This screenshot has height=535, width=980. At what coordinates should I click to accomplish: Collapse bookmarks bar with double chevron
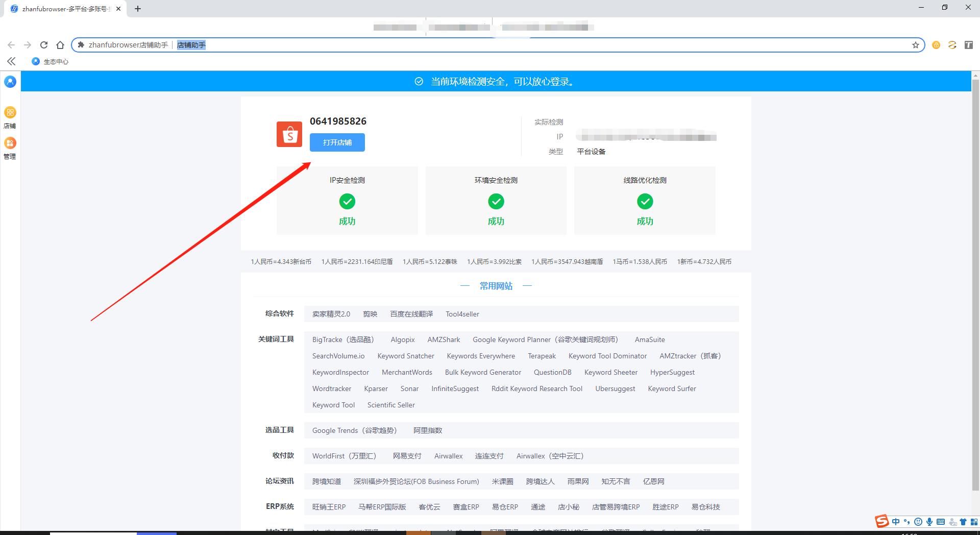(x=11, y=61)
